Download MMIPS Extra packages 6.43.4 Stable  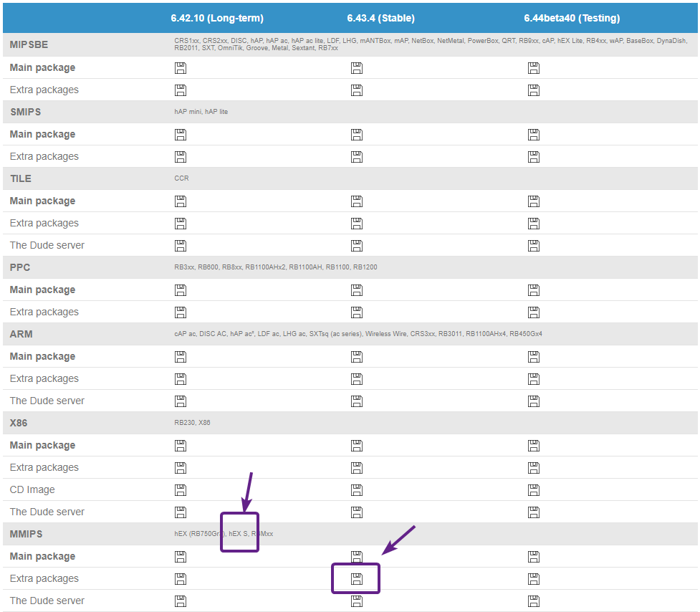click(x=357, y=579)
